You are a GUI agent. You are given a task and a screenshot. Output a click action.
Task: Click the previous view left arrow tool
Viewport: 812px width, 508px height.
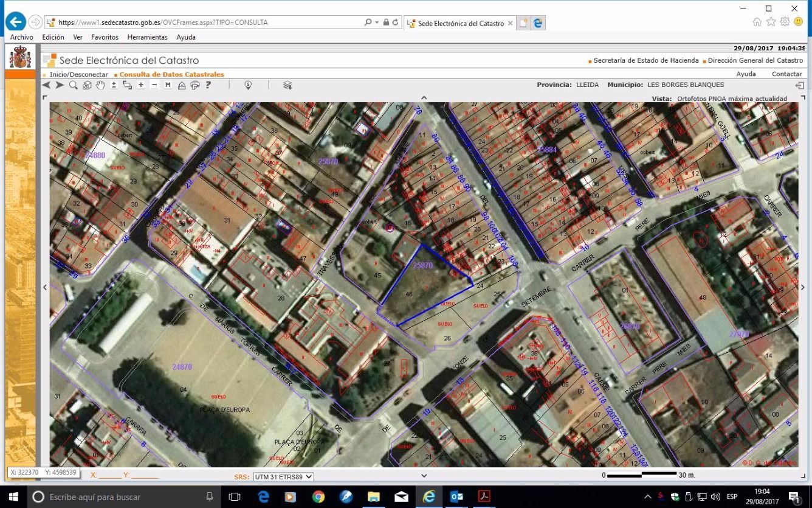coord(46,85)
